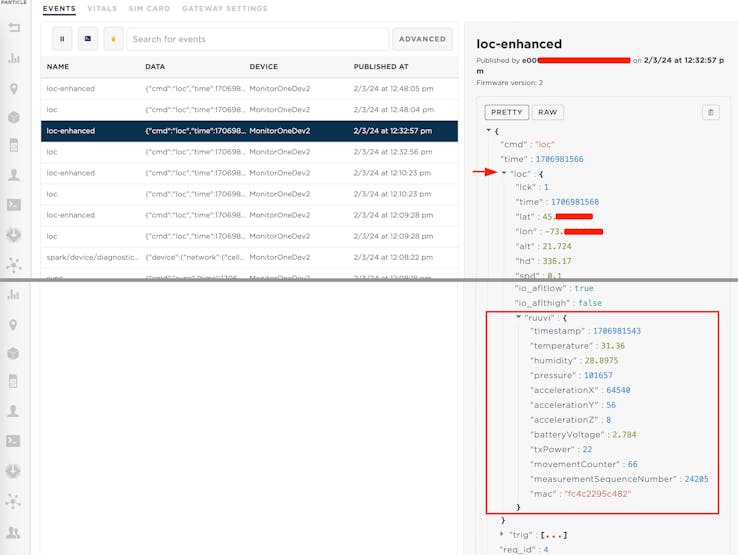Select highlighted loc-enhanced event at 12:32:57 pm

pyautogui.click(x=249, y=131)
